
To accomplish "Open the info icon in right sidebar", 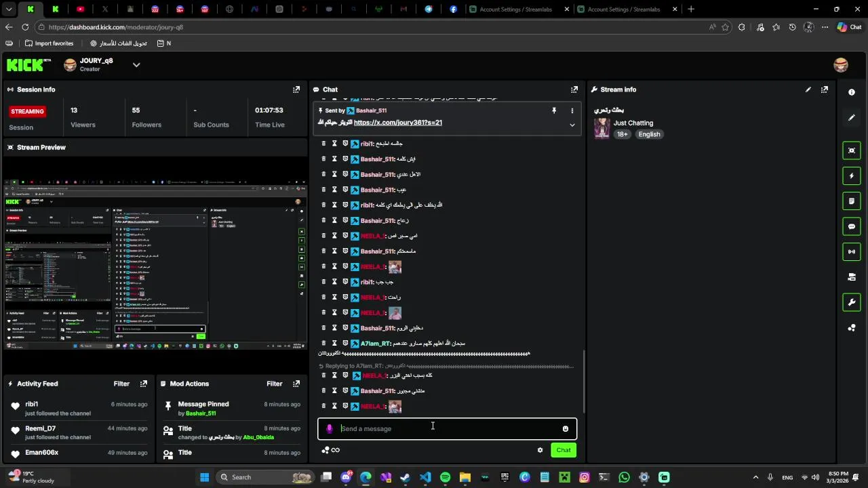I will coord(852,92).
